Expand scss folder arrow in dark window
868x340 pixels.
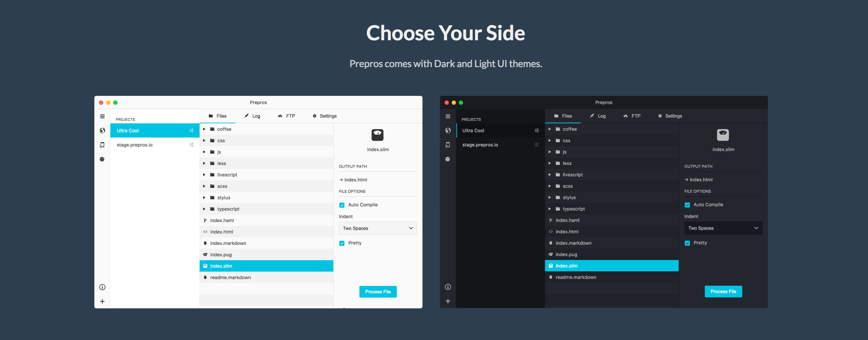click(x=549, y=186)
